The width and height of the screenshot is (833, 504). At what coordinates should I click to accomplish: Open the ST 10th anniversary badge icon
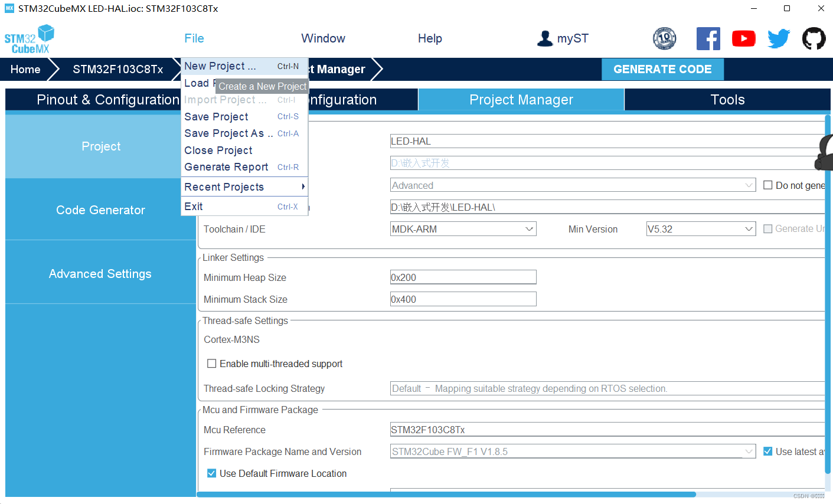pyautogui.click(x=664, y=38)
